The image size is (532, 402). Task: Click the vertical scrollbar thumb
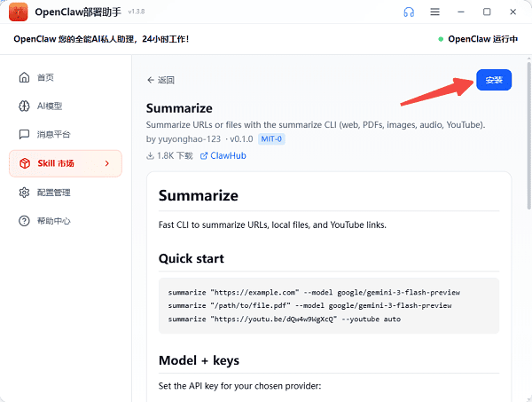click(x=529, y=136)
